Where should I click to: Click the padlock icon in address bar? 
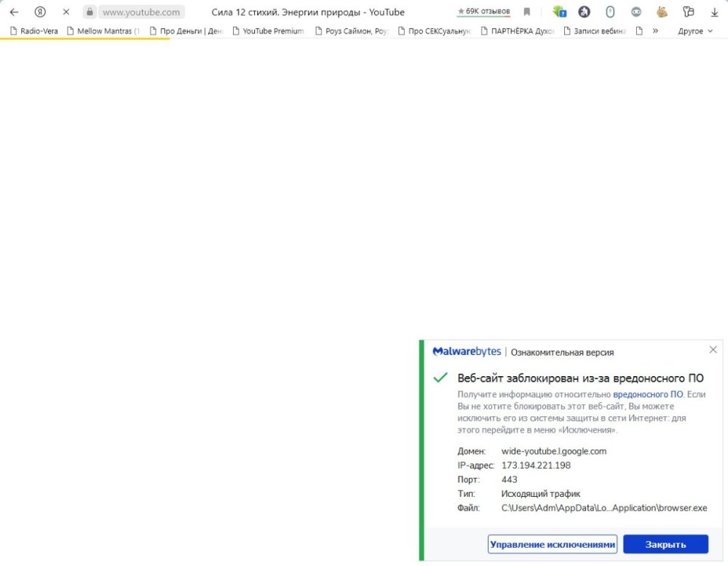[x=90, y=12]
